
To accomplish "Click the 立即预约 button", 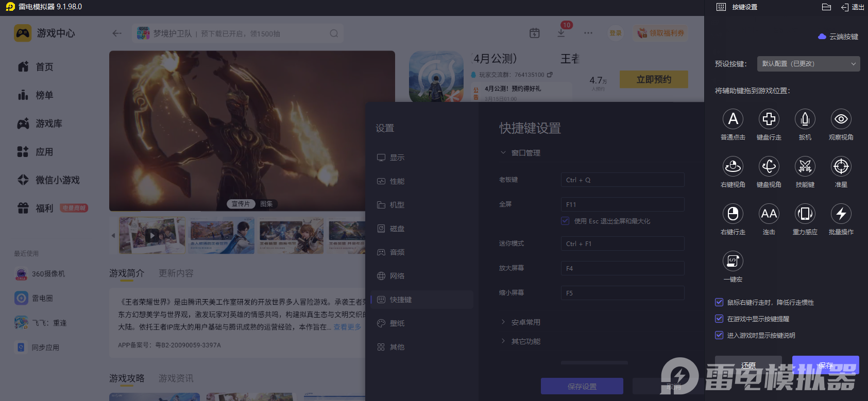I will [654, 79].
